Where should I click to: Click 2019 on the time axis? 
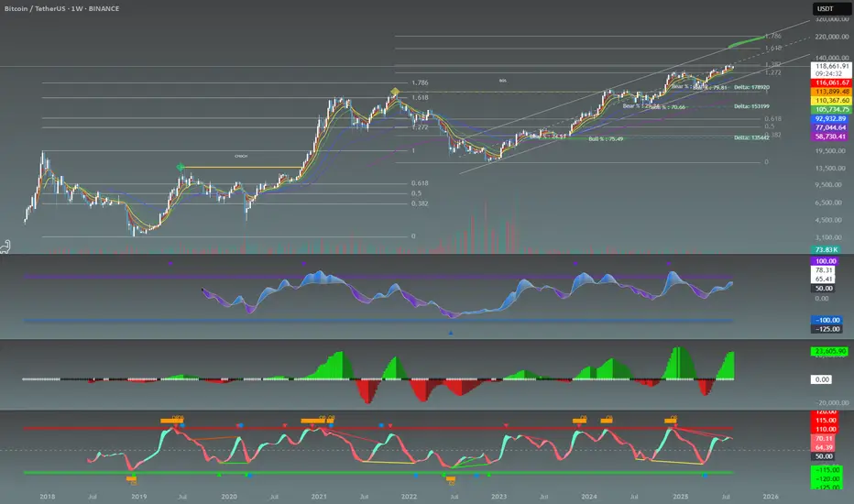139,497
